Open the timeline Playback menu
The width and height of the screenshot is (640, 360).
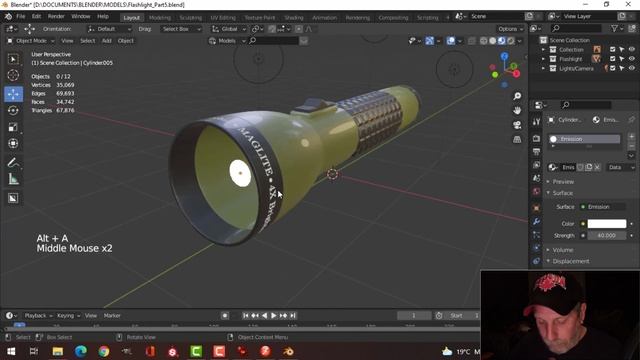(x=38, y=316)
